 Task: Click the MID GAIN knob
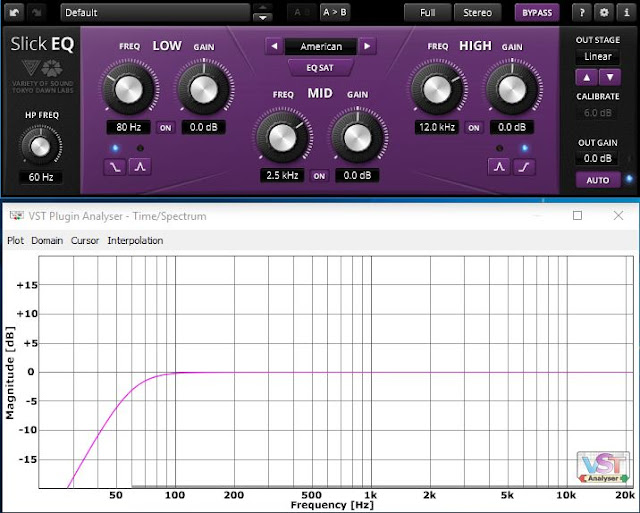pyautogui.click(x=358, y=137)
